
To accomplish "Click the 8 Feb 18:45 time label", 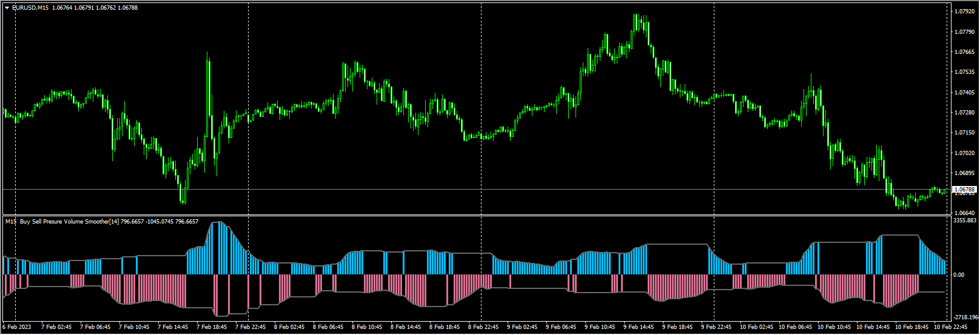I will [445, 327].
